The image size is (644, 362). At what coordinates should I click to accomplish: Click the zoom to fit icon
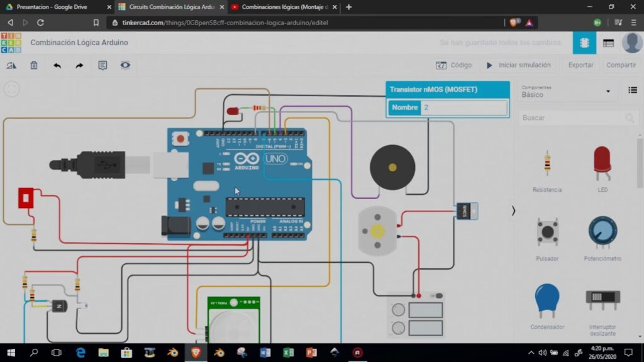pos(12,89)
